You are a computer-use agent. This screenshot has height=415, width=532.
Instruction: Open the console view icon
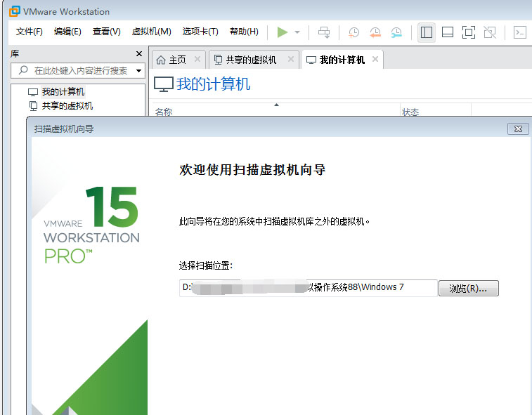(x=519, y=32)
